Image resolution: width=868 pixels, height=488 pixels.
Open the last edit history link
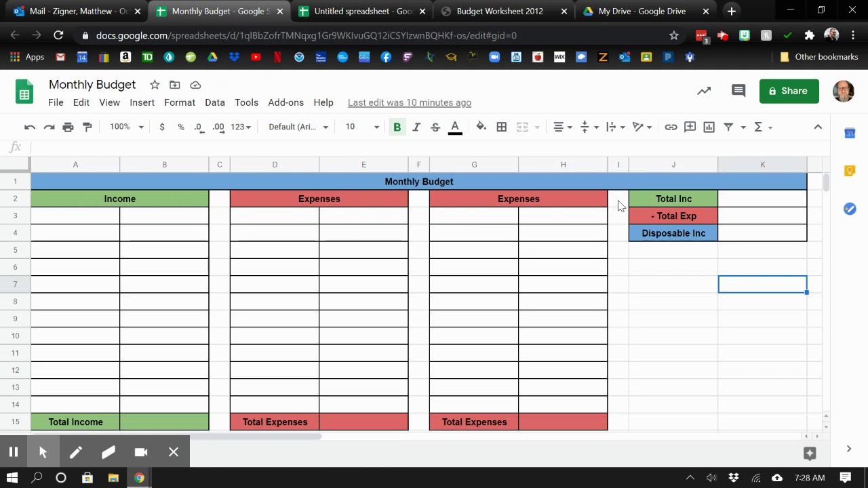pyautogui.click(x=410, y=102)
